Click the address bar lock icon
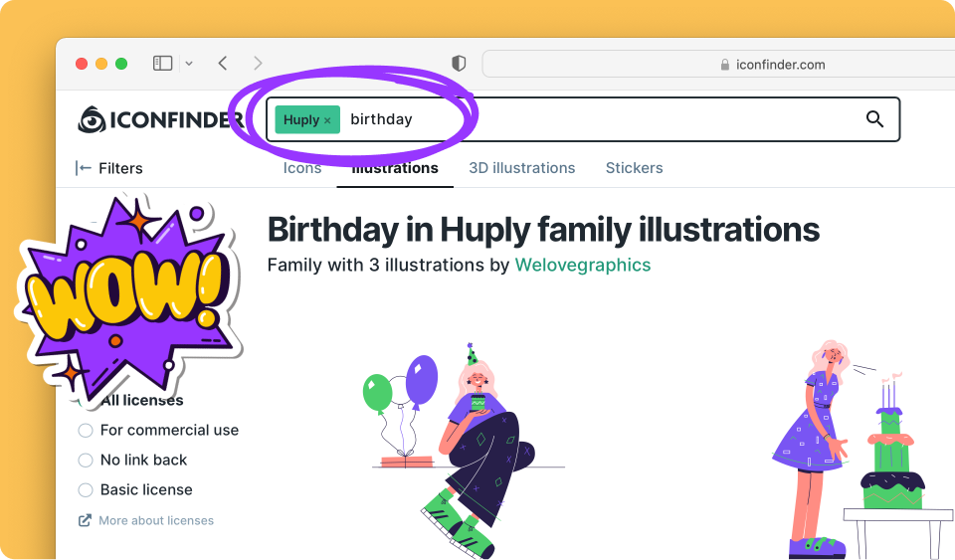Screen dimensions: 955x560 click(724, 65)
